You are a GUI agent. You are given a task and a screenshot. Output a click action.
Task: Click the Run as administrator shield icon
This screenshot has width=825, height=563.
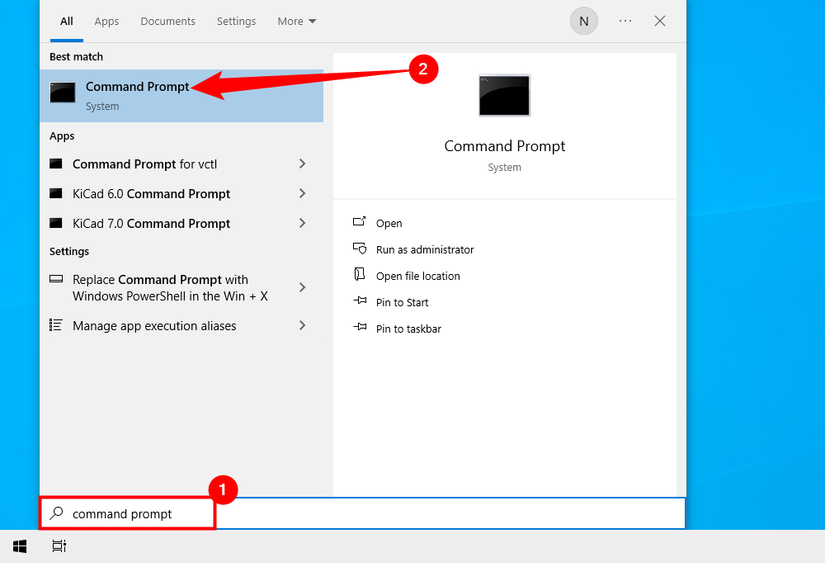point(360,249)
